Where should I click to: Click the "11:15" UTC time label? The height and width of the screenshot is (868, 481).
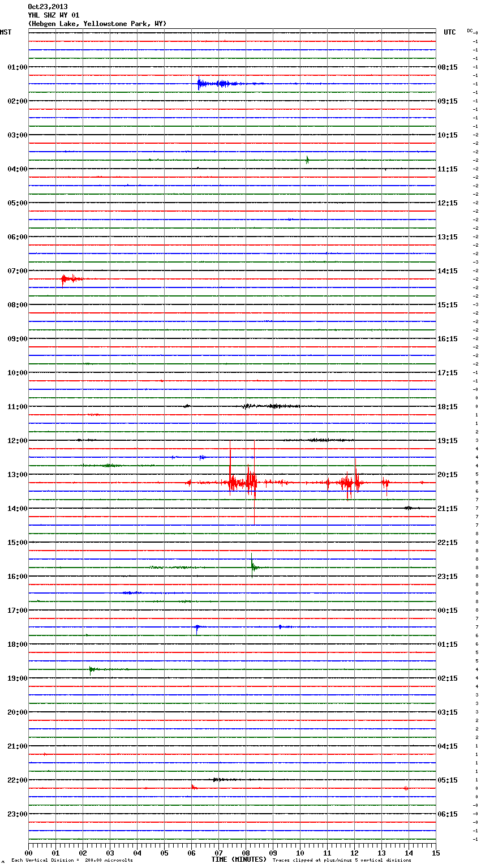tap(448, 169)
